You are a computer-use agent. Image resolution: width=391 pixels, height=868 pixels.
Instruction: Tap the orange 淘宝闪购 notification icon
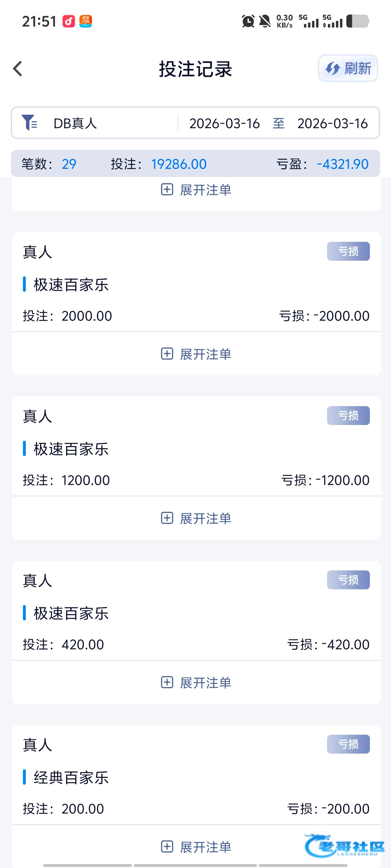[86, 21]
